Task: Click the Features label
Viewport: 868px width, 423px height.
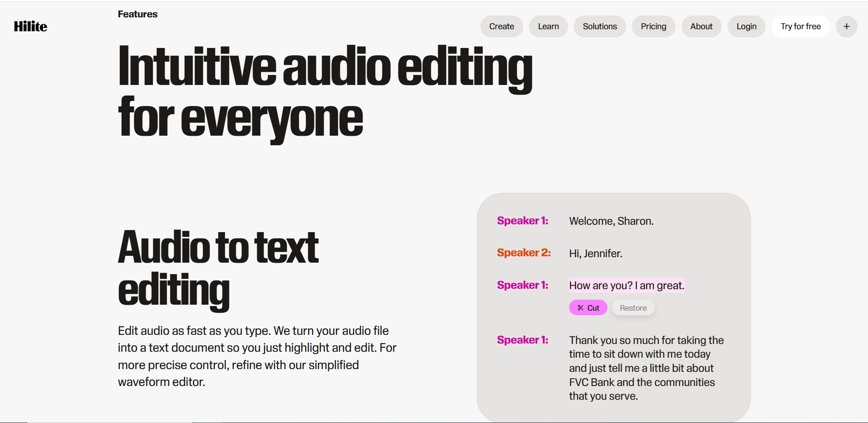Action: 138,14
